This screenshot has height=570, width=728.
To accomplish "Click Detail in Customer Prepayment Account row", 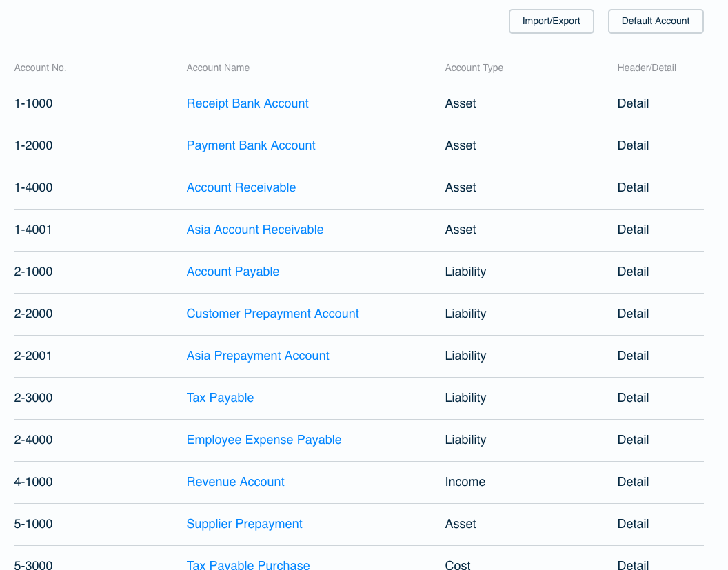I will 633,314.
